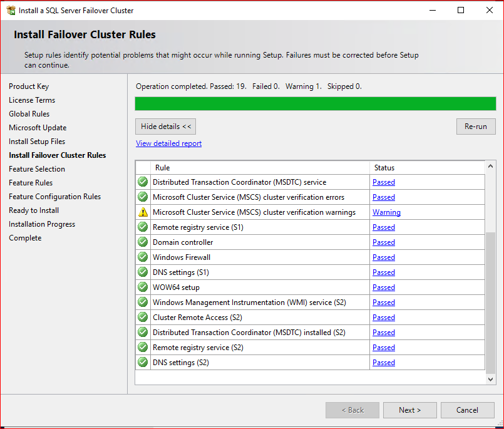The height and width of the screenshot is (429, 504).
Task: Minimize the setup window
Action: click(433, 10)
